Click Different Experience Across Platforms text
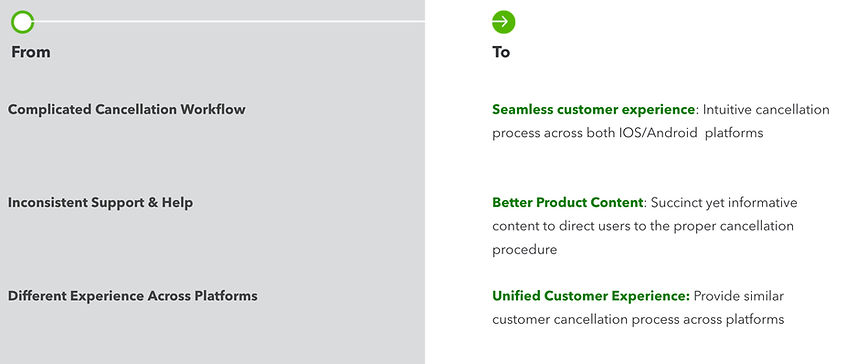 (133, 296)
